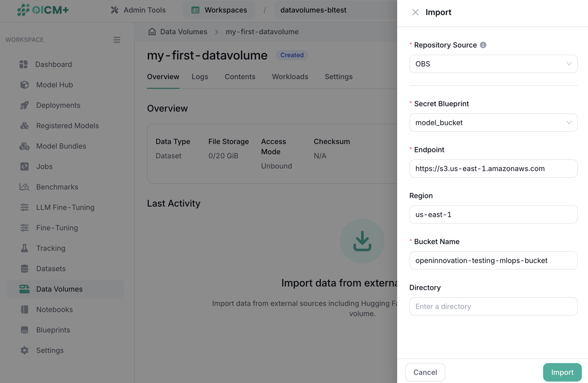Click the Dashboard icon in sidebar

[x=24, y=65]
